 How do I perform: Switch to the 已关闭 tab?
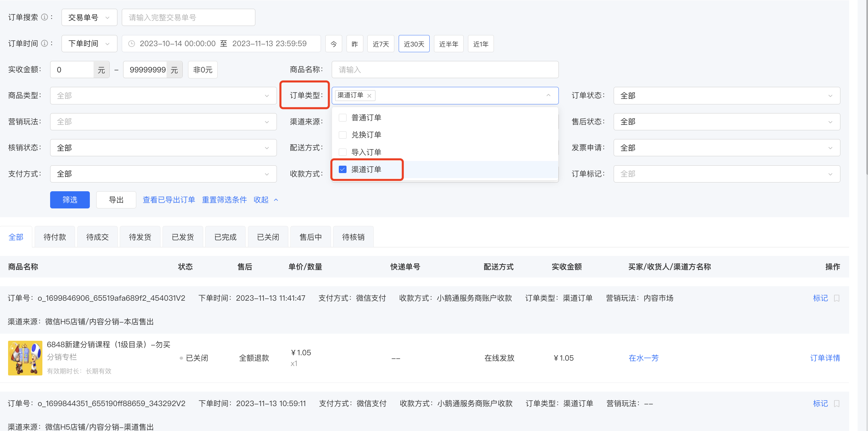tap(268, 237)
